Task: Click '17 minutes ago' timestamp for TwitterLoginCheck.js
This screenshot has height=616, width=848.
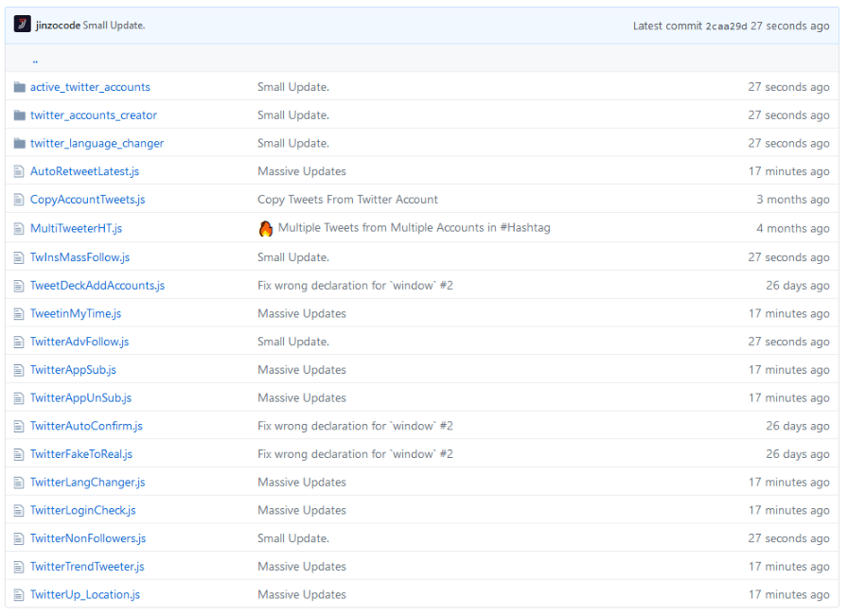Action: pyautogui.click(x=789, y=511)
